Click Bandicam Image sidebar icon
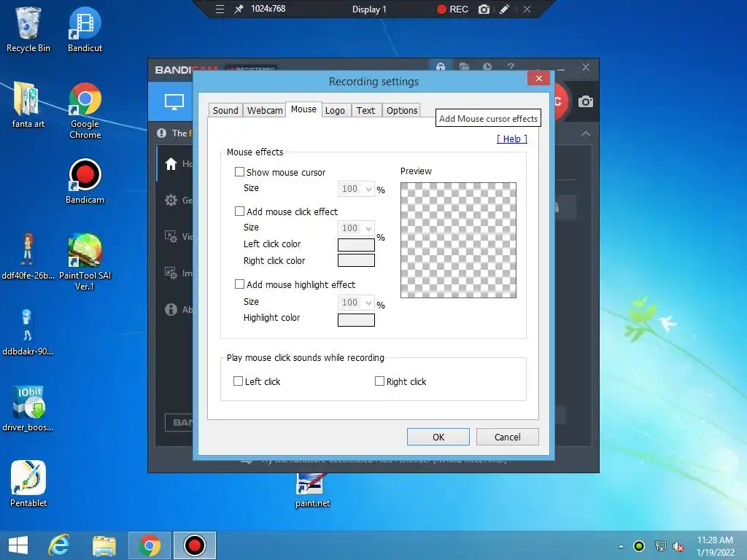This screenshot has height=560, width=747. tap(171, 273)
